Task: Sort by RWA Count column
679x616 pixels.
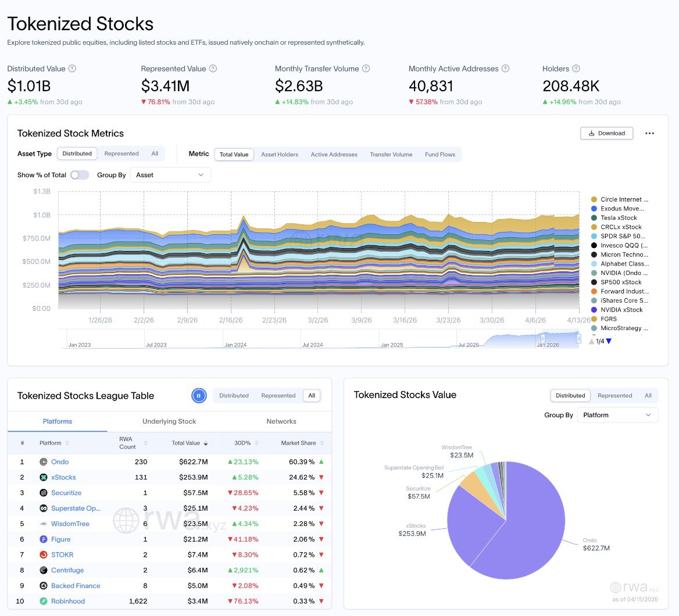Action: pyautogui.click(x=133, y=443)
